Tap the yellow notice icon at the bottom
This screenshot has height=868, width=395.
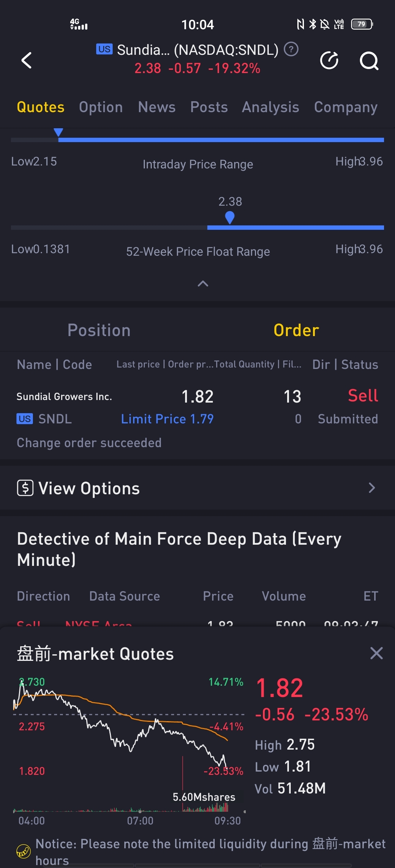coord(23,851)
